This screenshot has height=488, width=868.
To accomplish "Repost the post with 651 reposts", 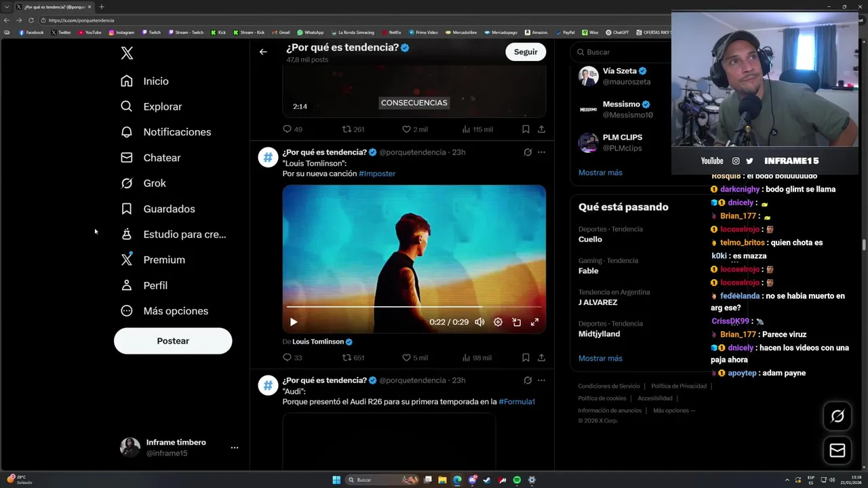I will (x=353, y=358).
